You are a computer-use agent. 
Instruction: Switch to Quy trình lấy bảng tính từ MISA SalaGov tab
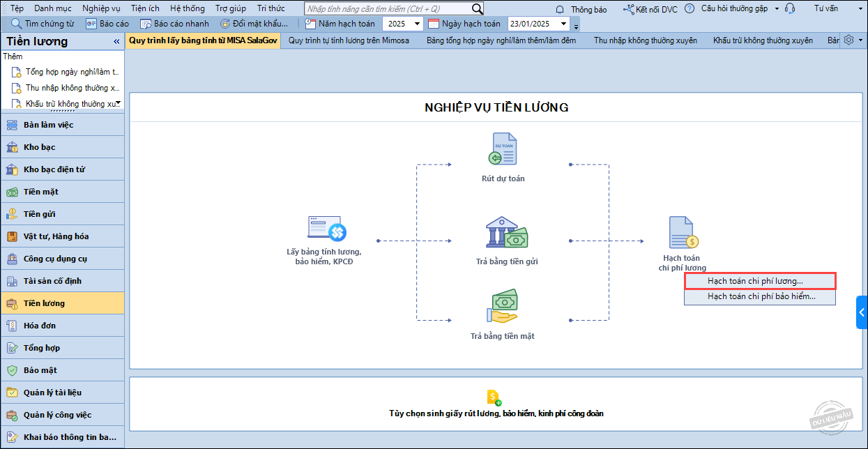203,40
